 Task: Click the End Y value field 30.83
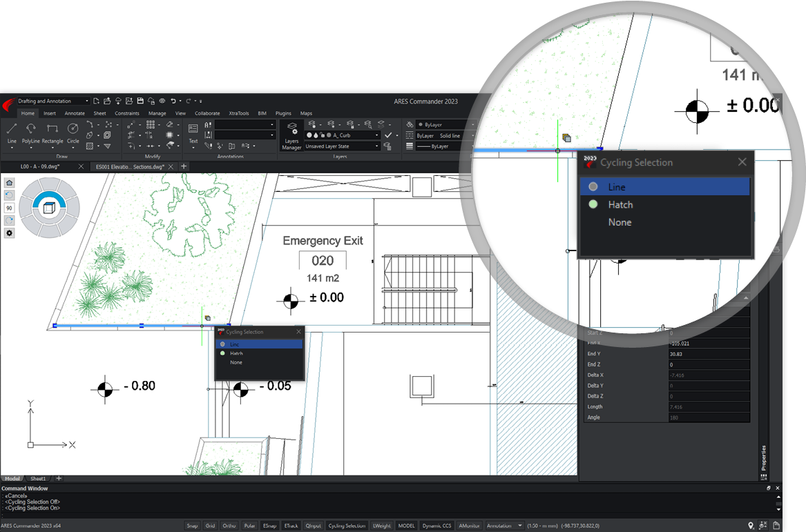pos(709,355)
